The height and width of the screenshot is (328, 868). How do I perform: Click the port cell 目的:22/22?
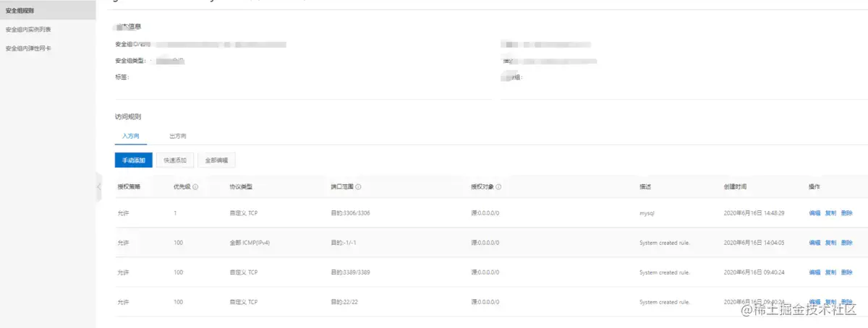click(344, 302)
